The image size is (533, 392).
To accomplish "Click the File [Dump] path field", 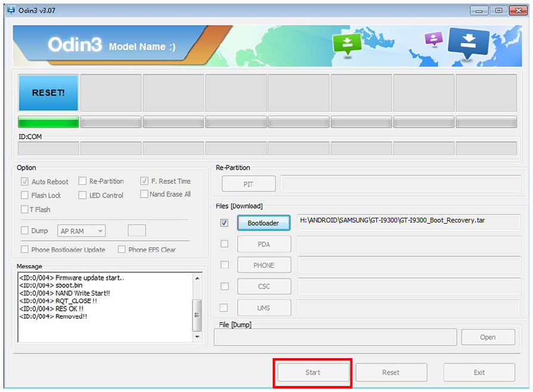I will (x=335, y=337).
